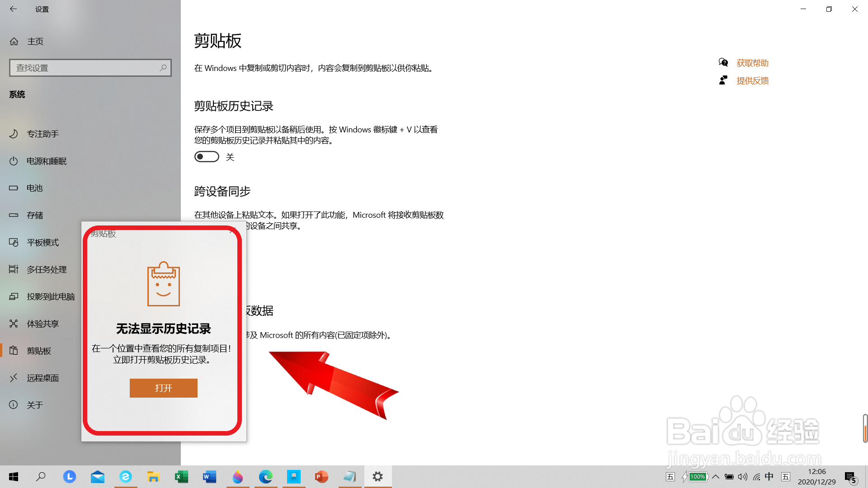Click the Give feedback link
Image resolution: width=868 pixels, height=488 pixels.
752,81
